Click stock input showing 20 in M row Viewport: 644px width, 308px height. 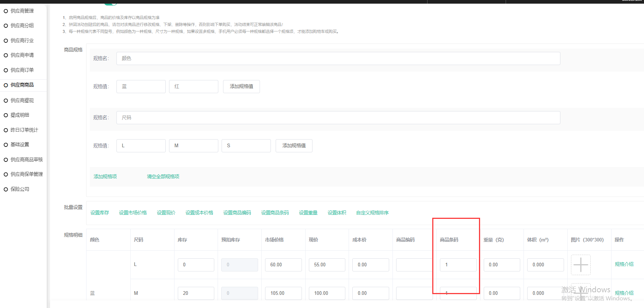point(196,293)
